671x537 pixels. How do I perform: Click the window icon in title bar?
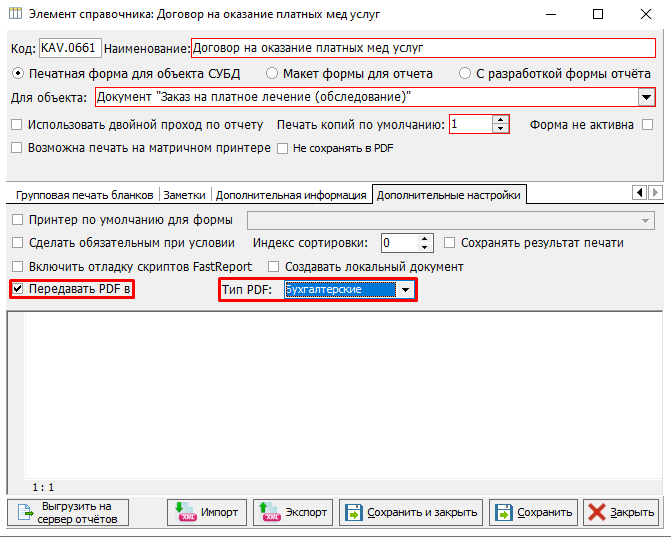[15, 14]
